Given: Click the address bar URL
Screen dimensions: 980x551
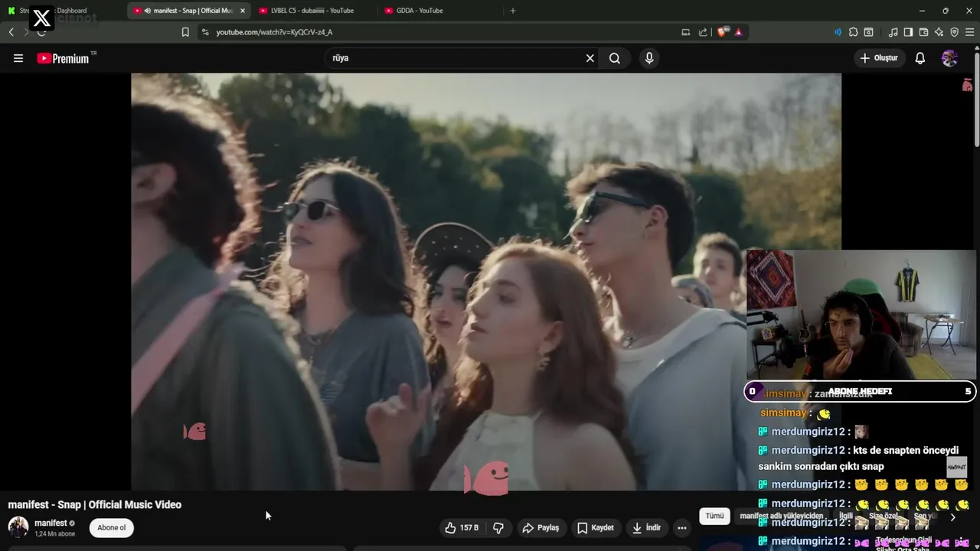Looking at the screenshot, I should (x=274, y=32).
